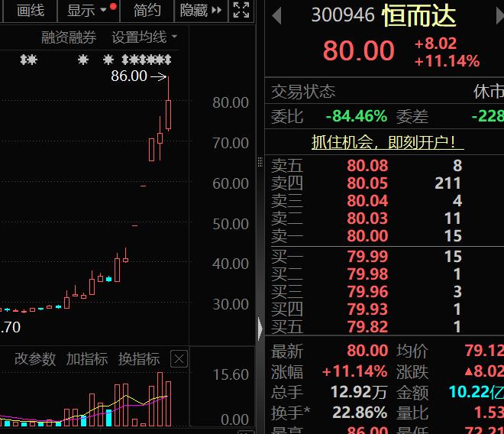Click the first event marker icon pair
The image size is (504, 434).
click(28, 60)
